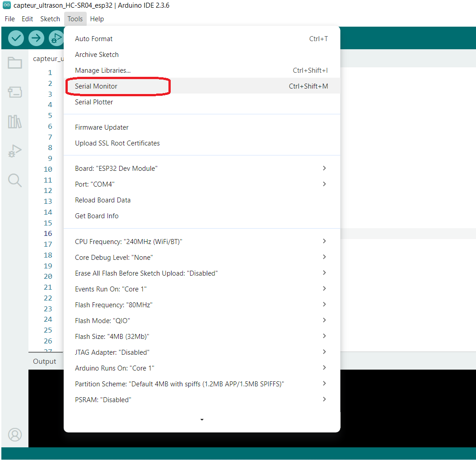The width and height of the screenshot is (476, 460).
Task: Choose Upload SSL Root Certificates
Action: click(x=202, y=143)
